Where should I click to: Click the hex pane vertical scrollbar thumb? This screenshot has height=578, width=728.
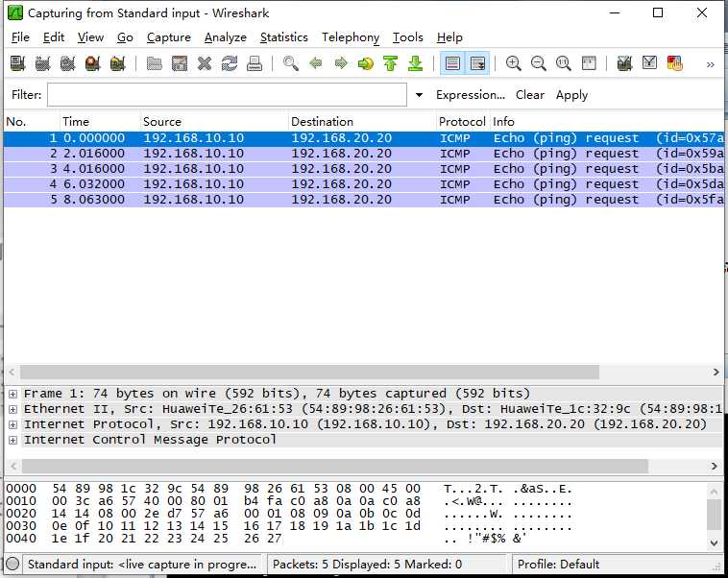[714, 515]
